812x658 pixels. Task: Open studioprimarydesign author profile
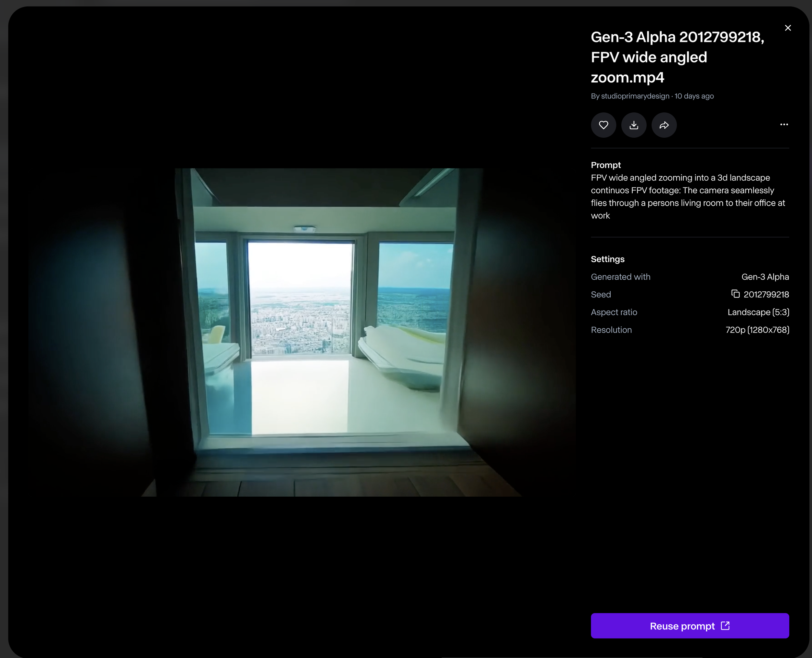[635, 96]
